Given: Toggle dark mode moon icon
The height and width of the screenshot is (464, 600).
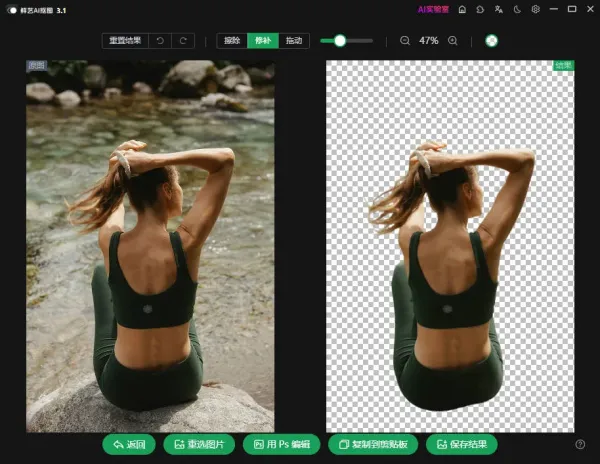Looking at the screenshot, I should click(518, 9).
